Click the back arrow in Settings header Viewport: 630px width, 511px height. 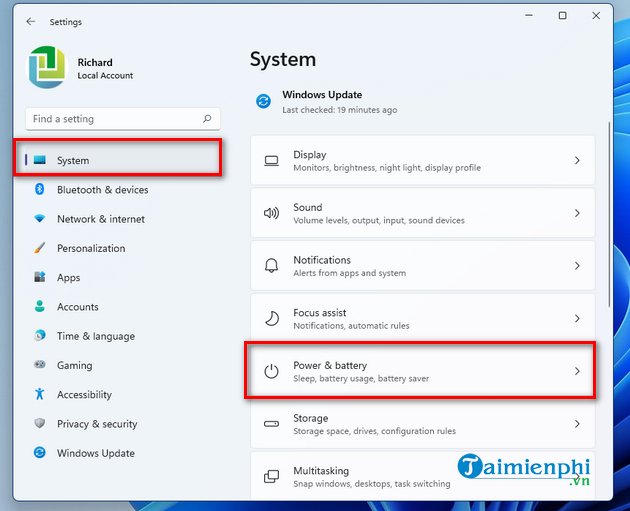pos(31,22)
